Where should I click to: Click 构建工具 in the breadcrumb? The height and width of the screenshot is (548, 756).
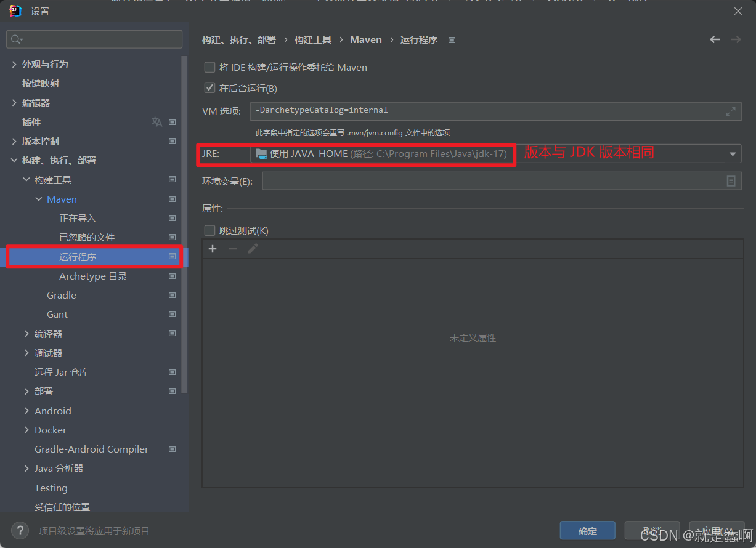coord(313,39)
